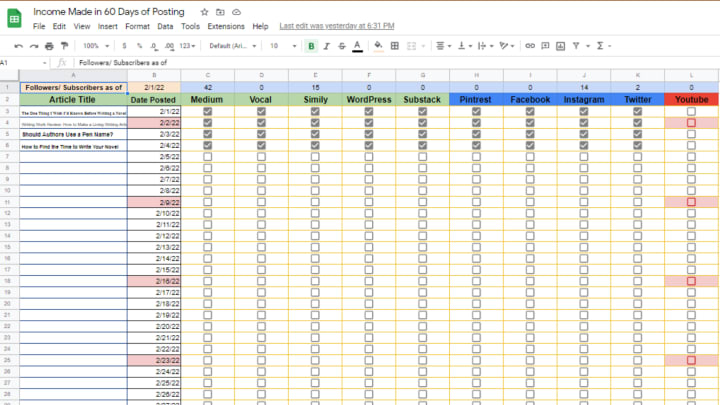Apply strikethrough formatting

[x=342, y=46]
